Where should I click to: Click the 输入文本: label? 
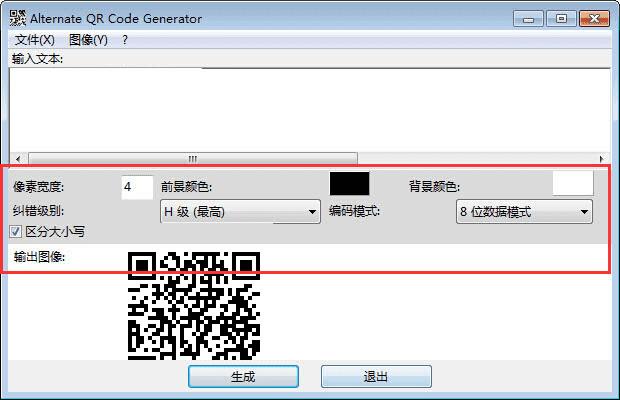[37, 59]
